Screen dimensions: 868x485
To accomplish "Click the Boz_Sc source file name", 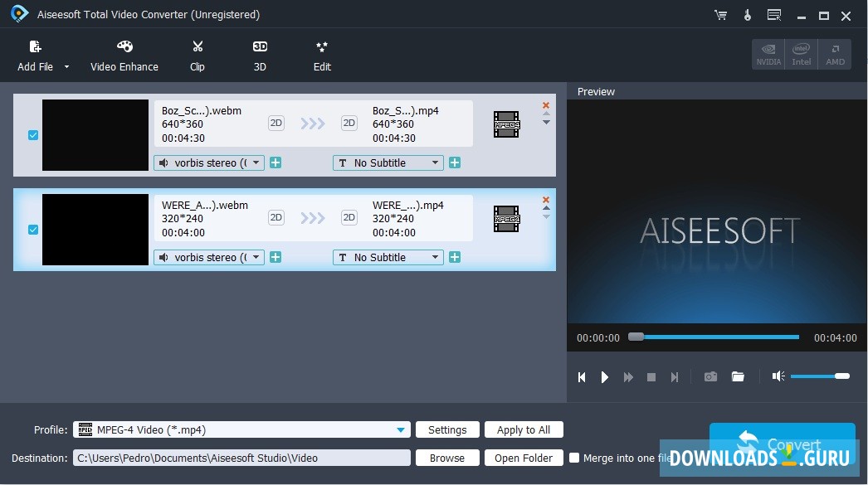I will [202, 110].
